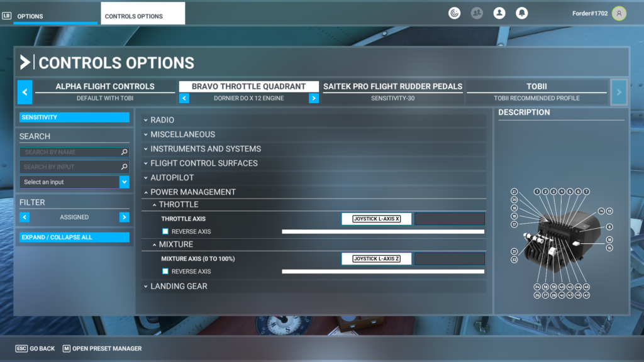Click Tobii Recommended Profile preset name
Screen dimensions: 644x362
point(537,98)
